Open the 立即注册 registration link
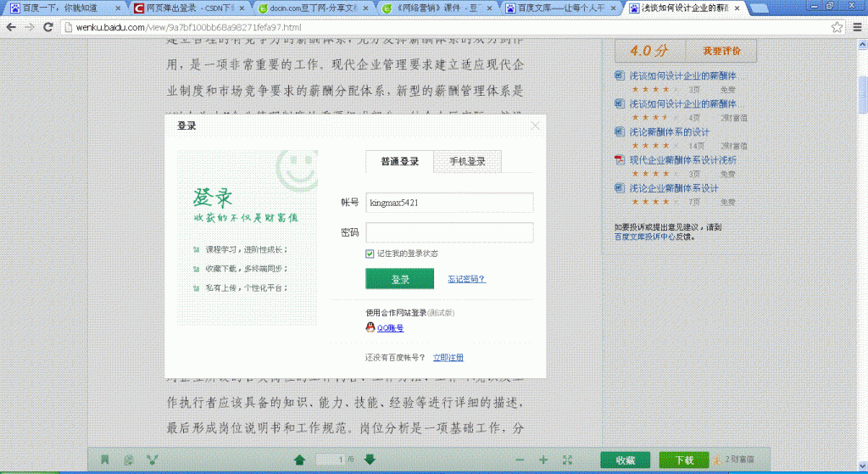Viewport: 868px width, 474px height. tap(448, 358)
